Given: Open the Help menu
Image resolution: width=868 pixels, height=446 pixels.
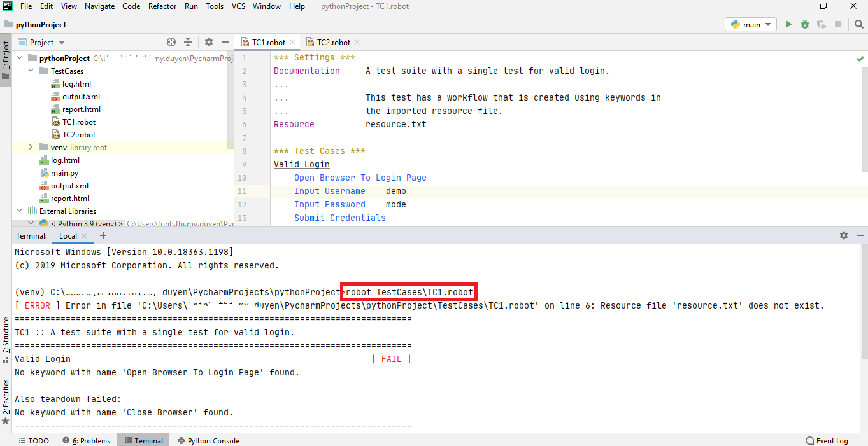Looking at the screenshot, I should click(x=297, y=6).
